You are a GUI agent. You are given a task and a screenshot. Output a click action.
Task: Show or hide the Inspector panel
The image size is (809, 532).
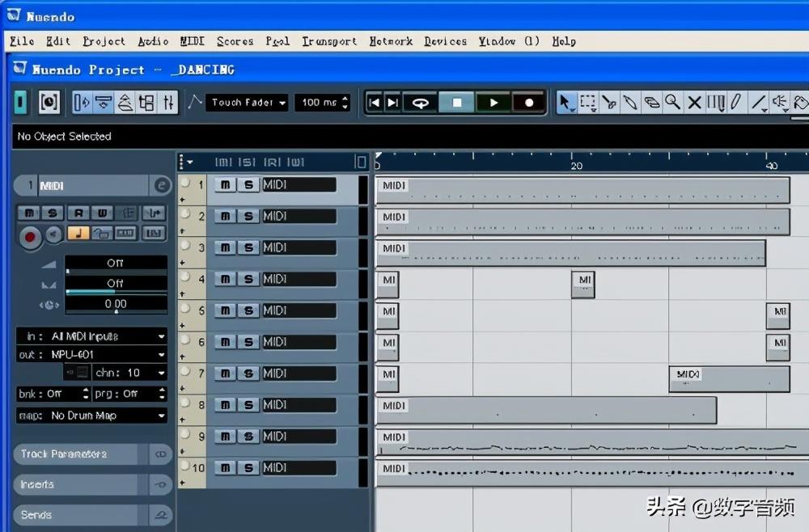coord(82,102)
